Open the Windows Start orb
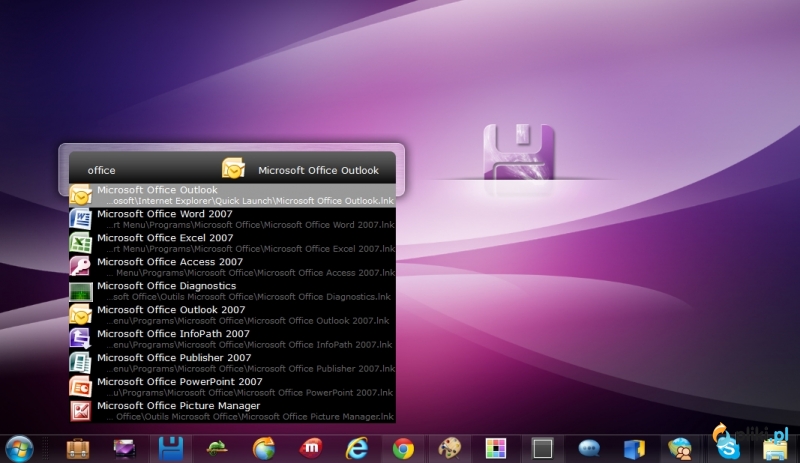This screenshot has width=800, height=463. pyautogui.click(x=19, y=449)
